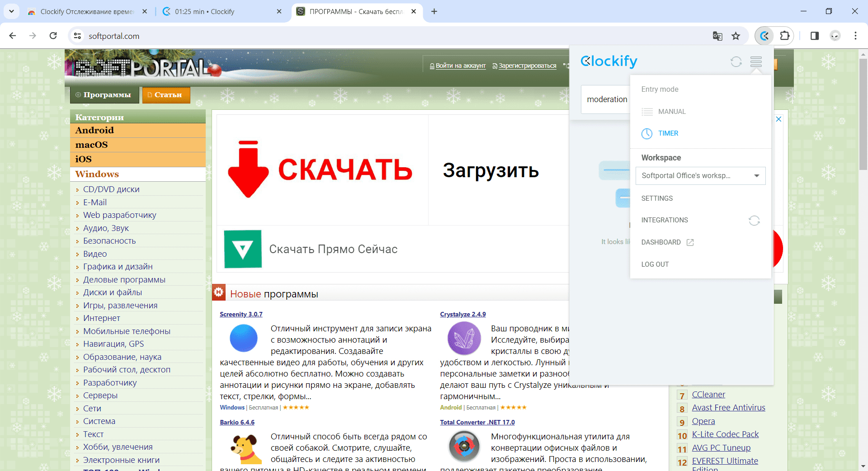This screenshot has width=868, height=471.
Task: Open the Статьи site tab
Action: (x=166, y=95)
